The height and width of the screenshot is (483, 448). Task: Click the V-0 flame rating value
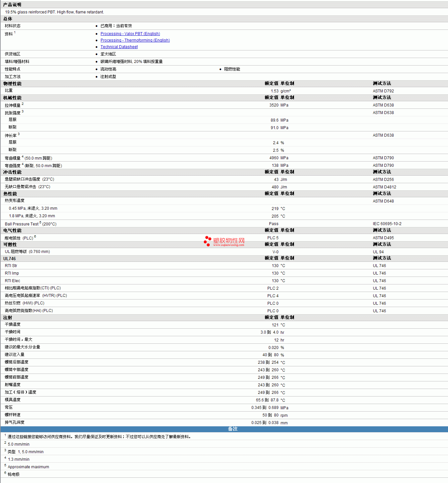pos(276,252)
